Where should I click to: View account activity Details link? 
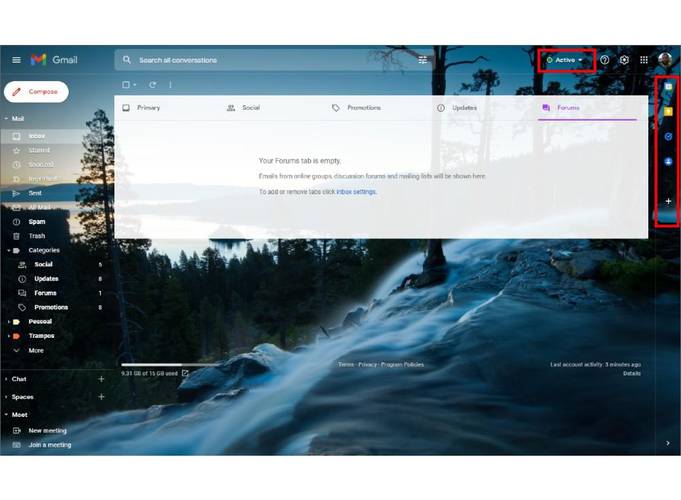click(x=632, y=373)
